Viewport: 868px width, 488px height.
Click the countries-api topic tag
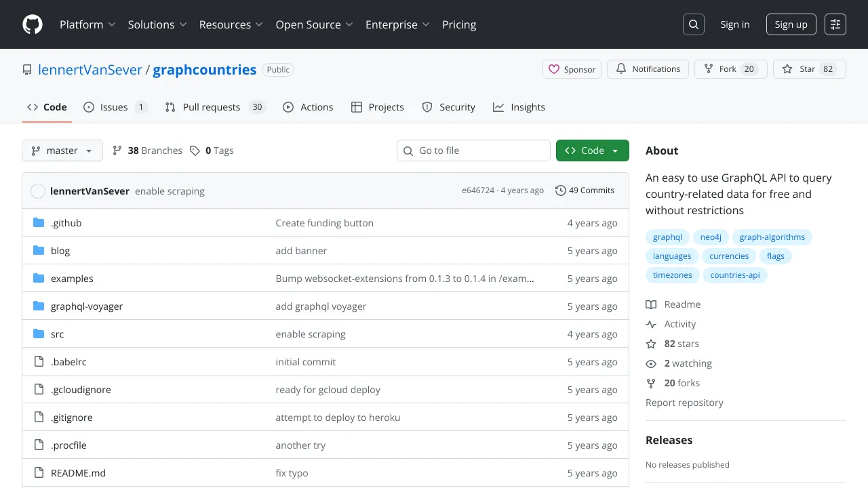[x=735, y=275]
